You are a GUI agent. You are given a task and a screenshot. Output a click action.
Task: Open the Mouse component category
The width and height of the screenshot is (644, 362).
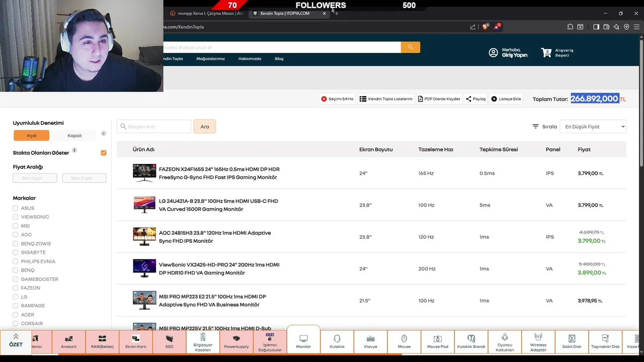pyautogui.click(x=404, y=342)
